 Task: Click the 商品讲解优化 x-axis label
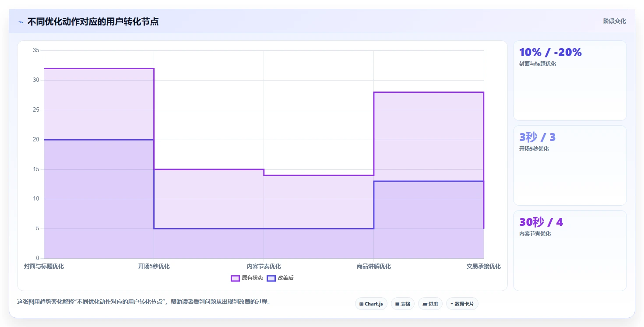click(x=373, y=266)
